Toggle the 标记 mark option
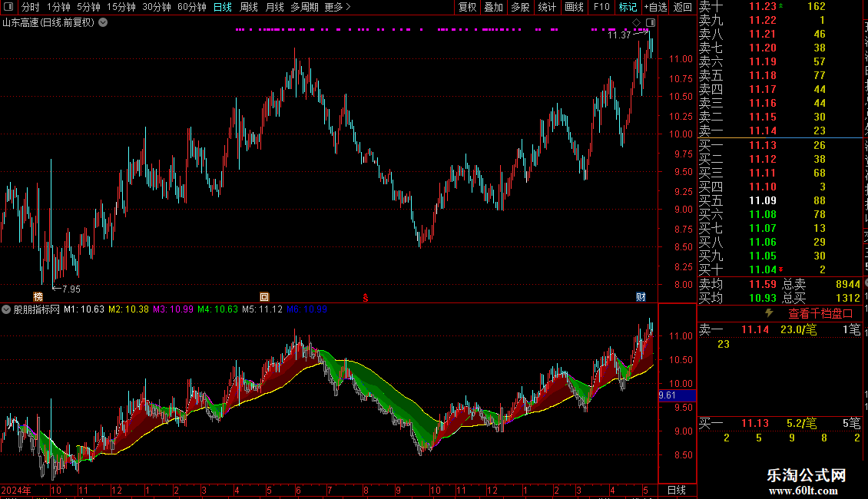 coord(628,7)
